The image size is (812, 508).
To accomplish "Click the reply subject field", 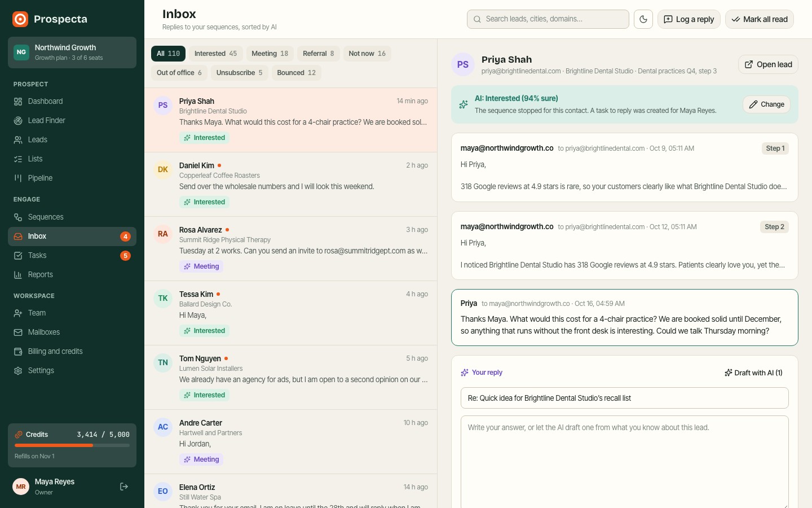I will tap(625, 398).
